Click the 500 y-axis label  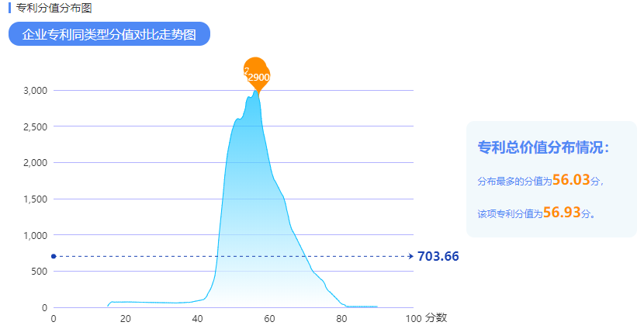(x=40, y=272)
